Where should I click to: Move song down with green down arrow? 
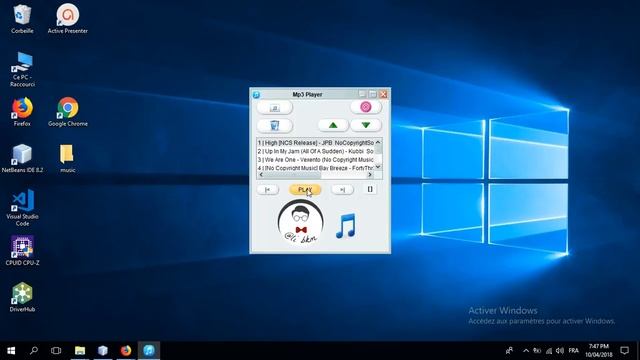click(x=366, y=125)
